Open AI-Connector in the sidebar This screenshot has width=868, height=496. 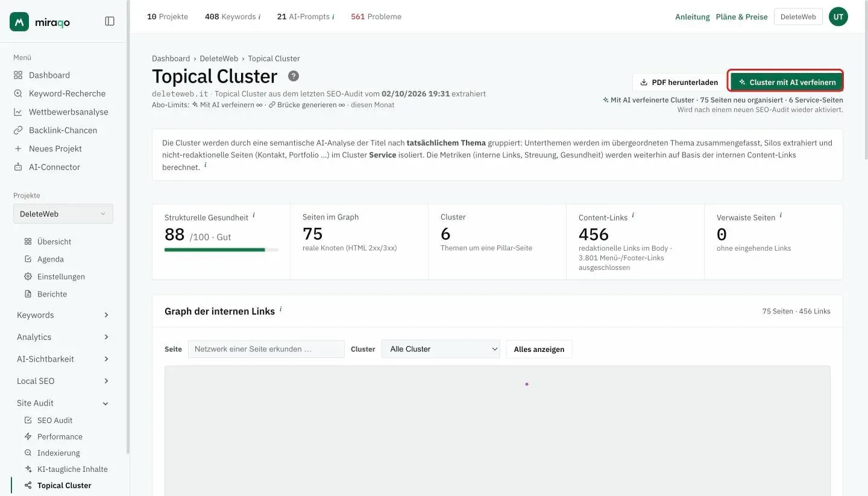click(x=46, y=167)
